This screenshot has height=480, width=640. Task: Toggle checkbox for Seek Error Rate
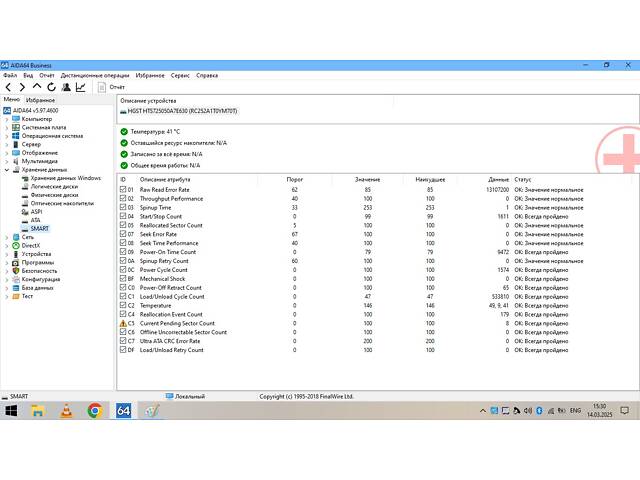123,234
